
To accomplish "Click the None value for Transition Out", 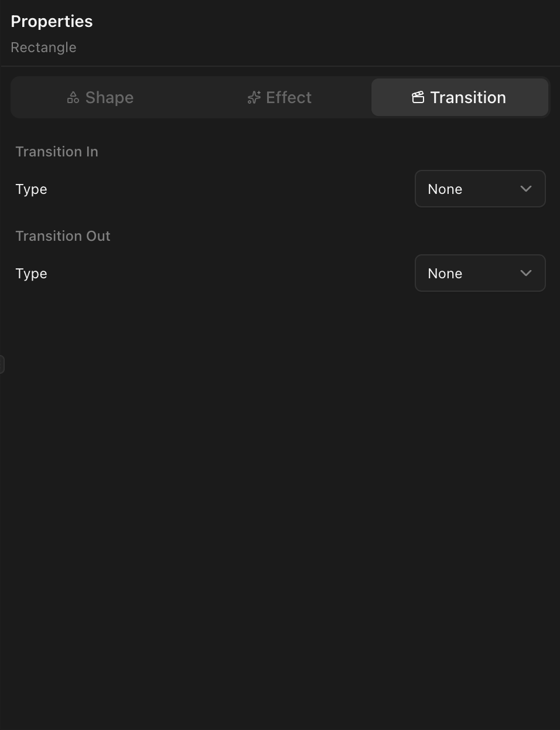I will click(445, 273).
